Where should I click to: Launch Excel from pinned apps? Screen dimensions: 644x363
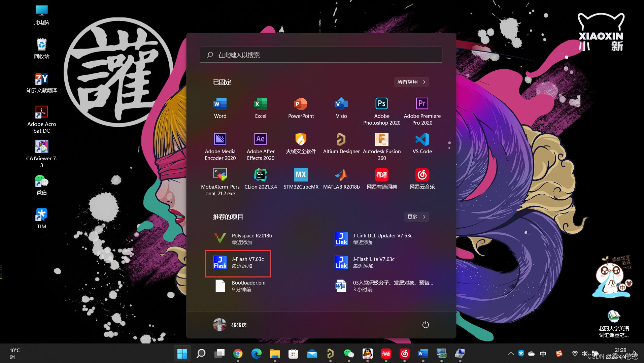click(x=261, y=108)
